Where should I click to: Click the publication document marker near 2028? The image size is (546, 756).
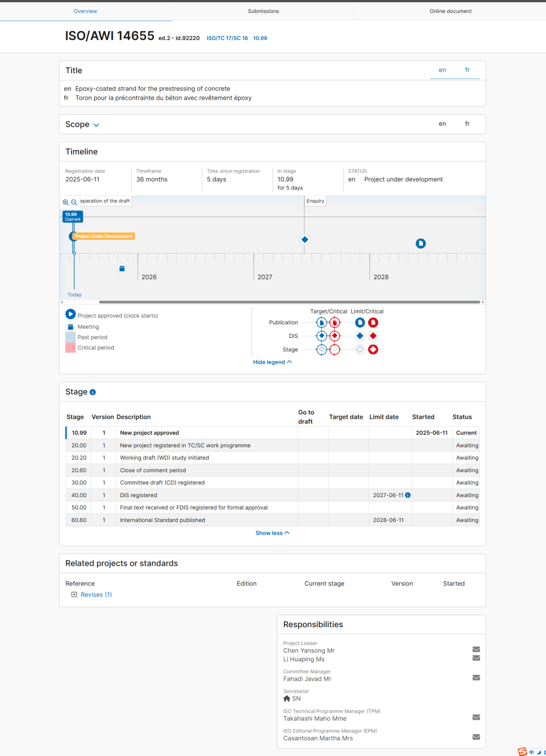click(x=421, y=244)
